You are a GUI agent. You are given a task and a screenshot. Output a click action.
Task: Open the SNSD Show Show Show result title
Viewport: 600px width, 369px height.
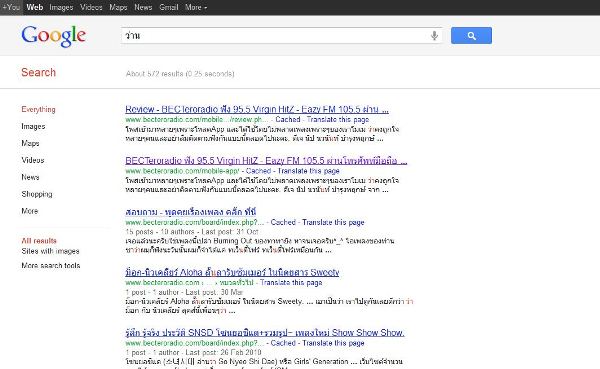click(x=265, y=333)
